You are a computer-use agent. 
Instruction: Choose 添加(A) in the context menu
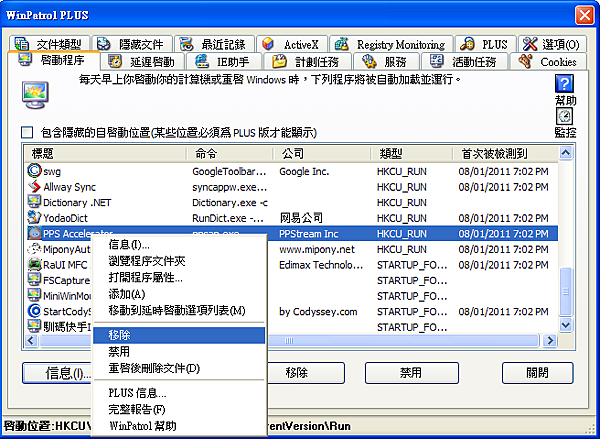pyautogui.click(x=179, y=294)
